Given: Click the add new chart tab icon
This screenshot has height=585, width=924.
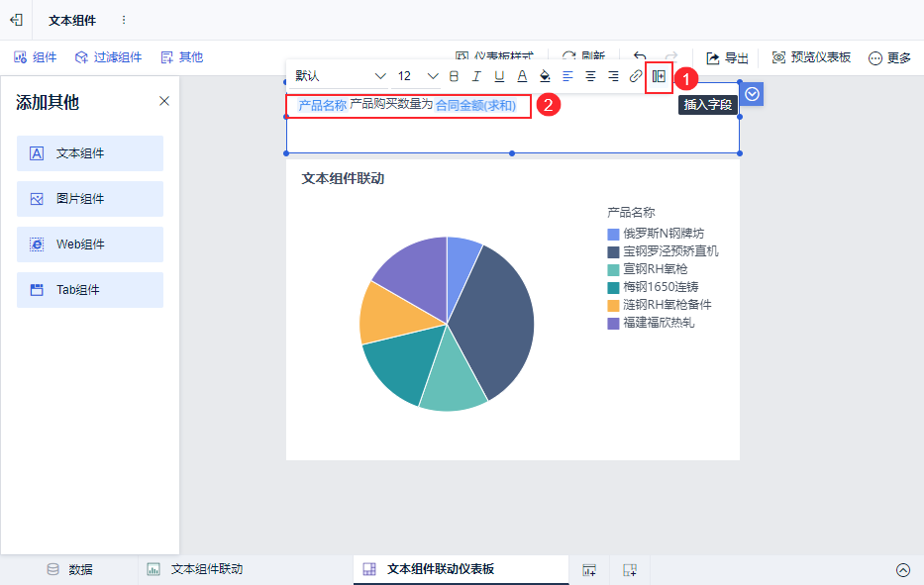Looking at the screenshot, I should pyautogui.click(x=589, y=570).
